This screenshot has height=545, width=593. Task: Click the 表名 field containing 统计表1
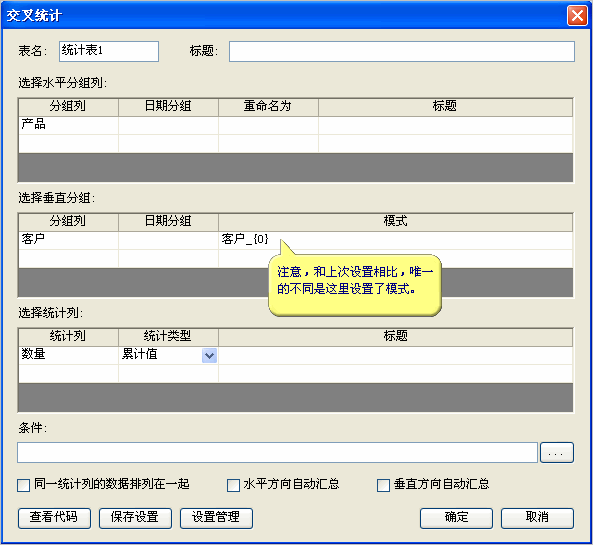pyautogui.click(x=109, y=51)
